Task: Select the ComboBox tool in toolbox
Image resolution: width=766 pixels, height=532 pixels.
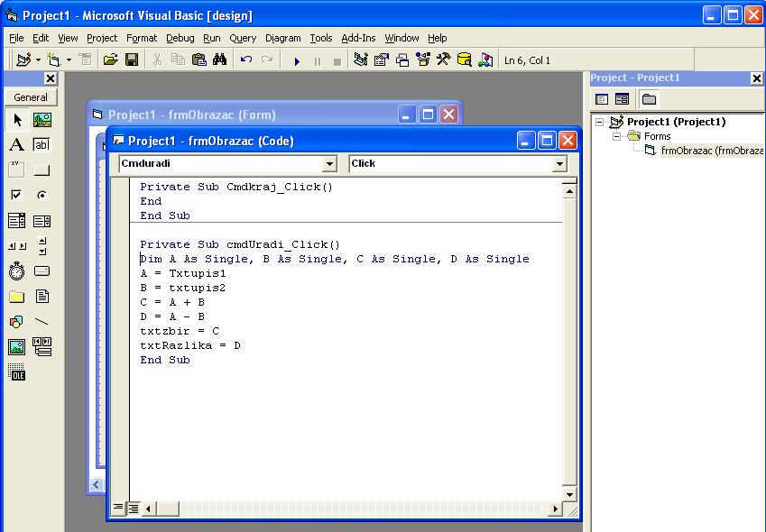Action: (x=17, y=221)
